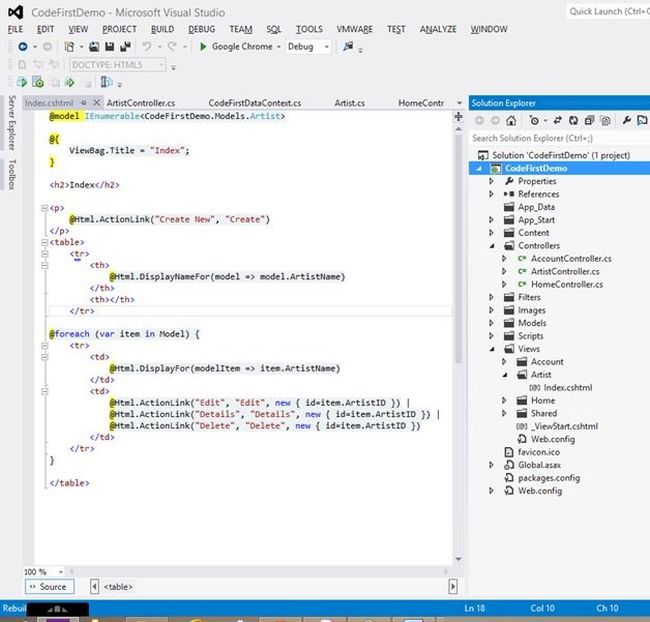Click the Undo arrow in toolbar

tap(147, 47)
